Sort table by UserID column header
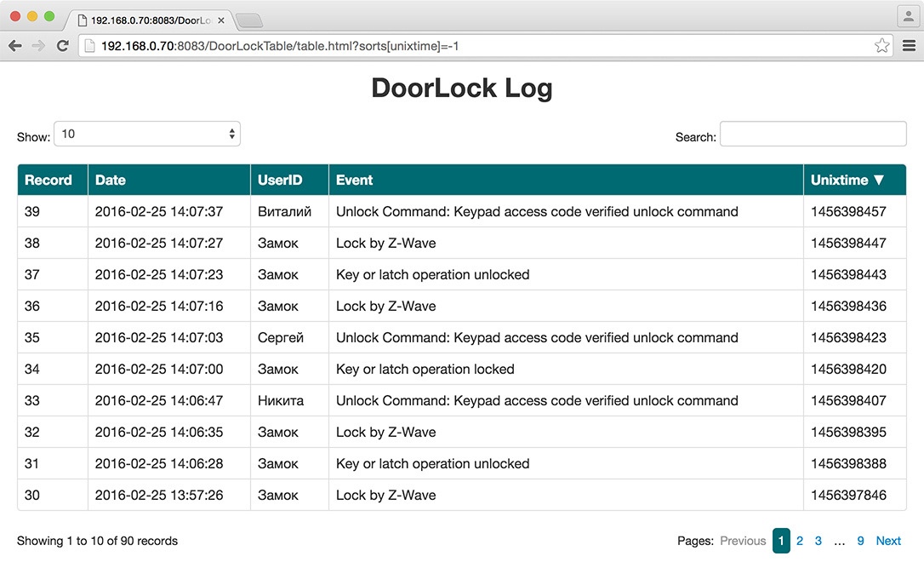The height and width of the screenshot is (562, 924). (280, 180)
